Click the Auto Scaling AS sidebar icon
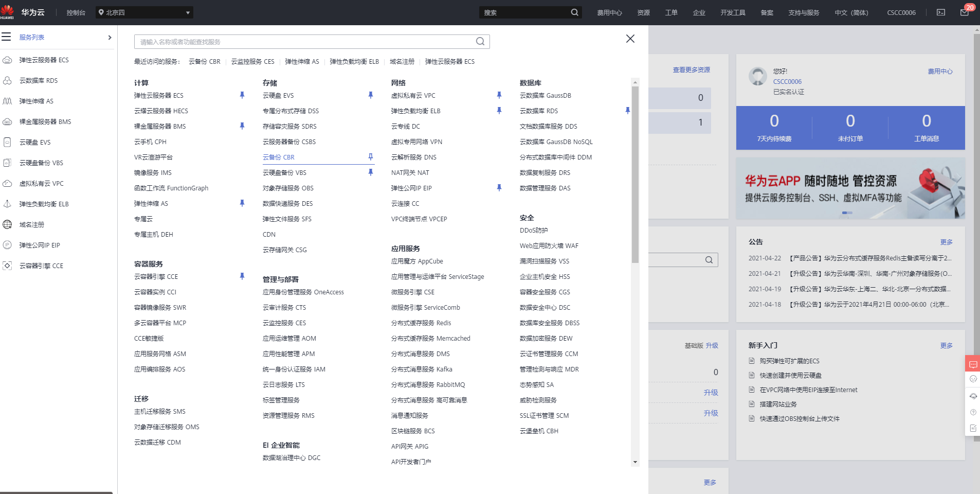Screen dimensions: 980x494 click(7, 101)
